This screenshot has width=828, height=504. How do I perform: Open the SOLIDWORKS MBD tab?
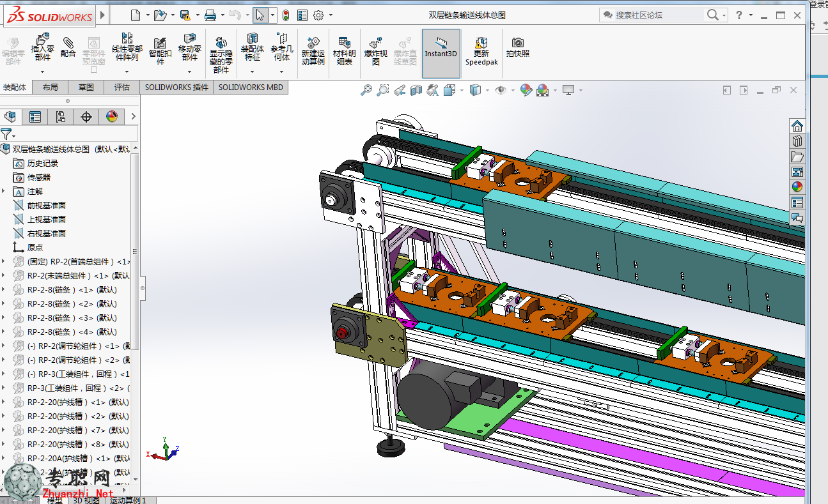250,88
